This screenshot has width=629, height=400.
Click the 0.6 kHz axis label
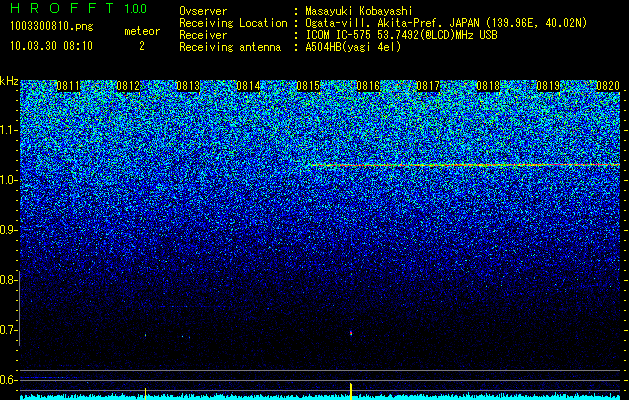pos(8,380)
